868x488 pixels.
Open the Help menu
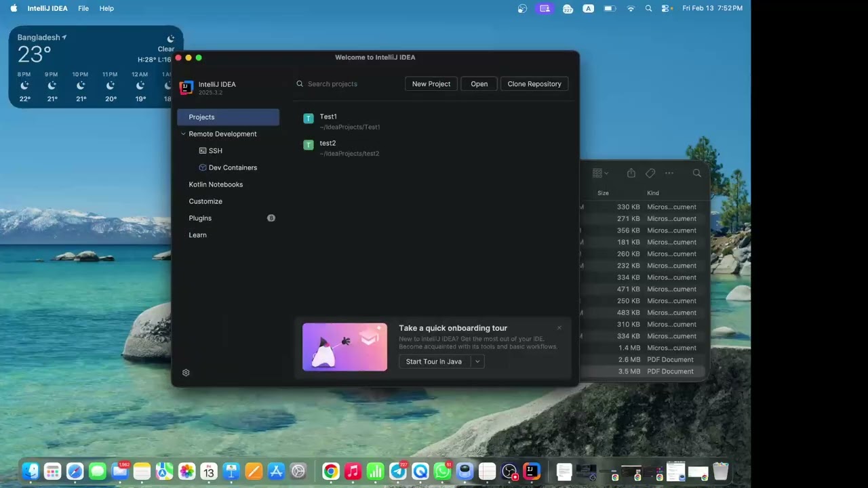(x=106, y=8)
